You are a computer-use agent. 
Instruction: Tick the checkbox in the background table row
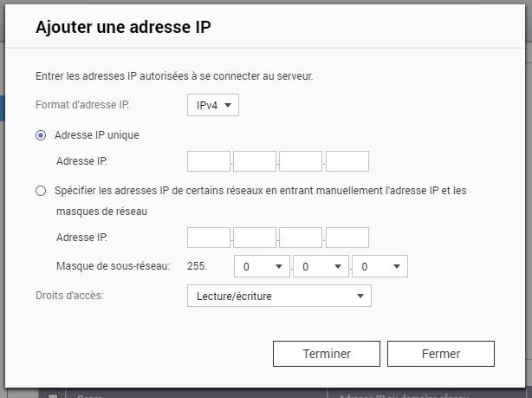click(x=53, y=395)
